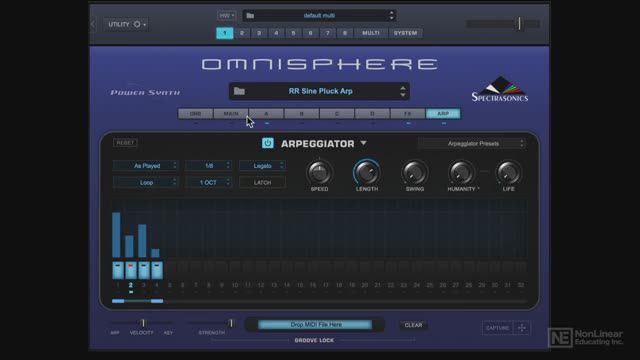
Task: Open multi browser folder icon beside default multi
Action: coord(250,16)
